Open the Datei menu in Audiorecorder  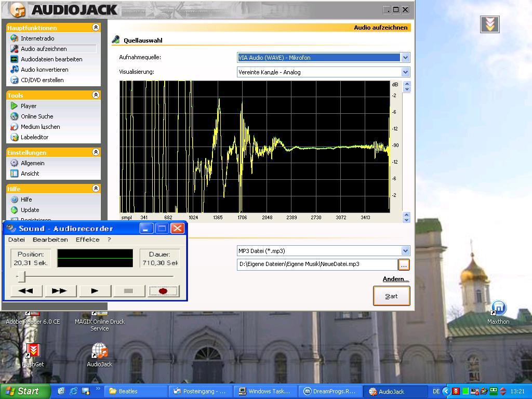click(x=17, y=240)
